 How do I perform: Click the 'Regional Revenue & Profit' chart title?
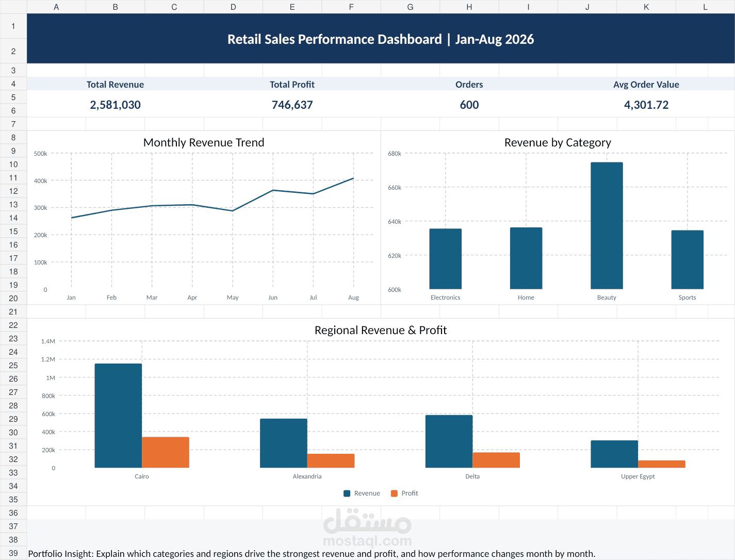[x=381, y=330]
